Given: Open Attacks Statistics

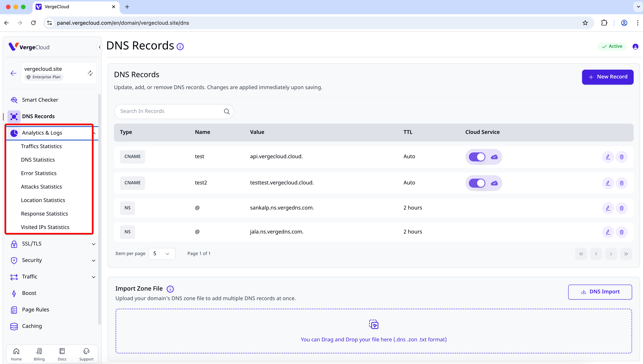Looking at the screenshot, I should (41, 187).
